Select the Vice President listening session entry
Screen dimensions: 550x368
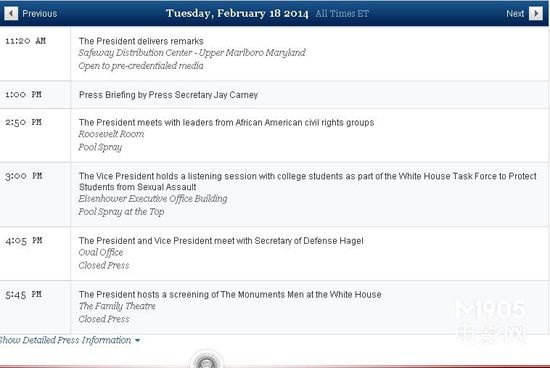308,181
